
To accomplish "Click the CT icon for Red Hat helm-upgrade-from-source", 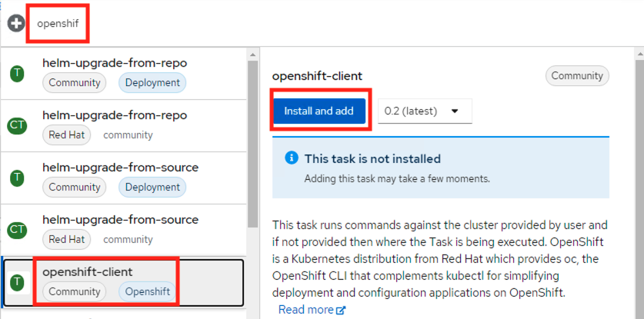I will pyautogui.click(x=17, y=229).
